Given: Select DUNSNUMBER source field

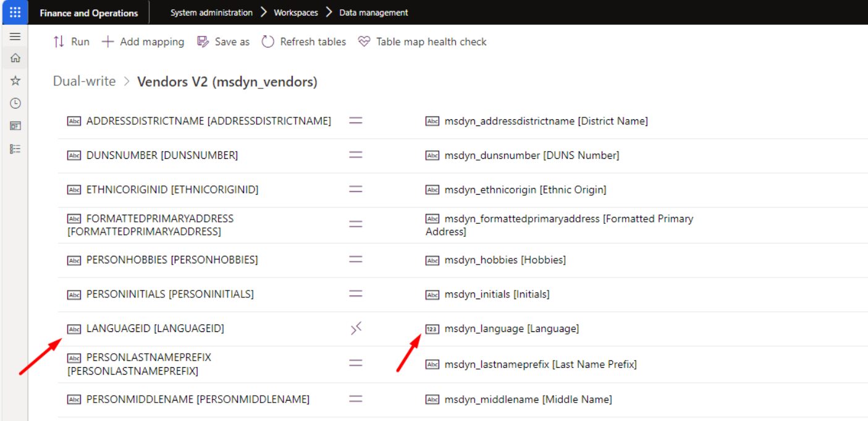Looking at the screenshot, I should (x=162, y=155).
